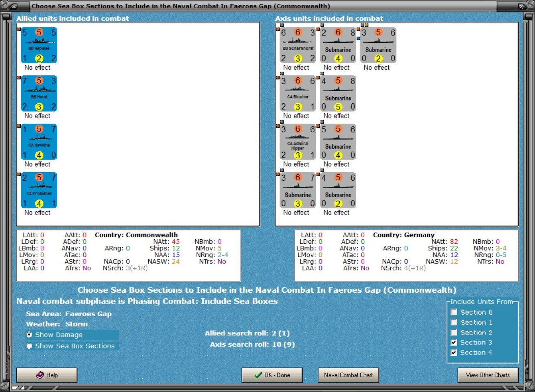Tick the Section 1 checkbox

(x=454, y=322)
